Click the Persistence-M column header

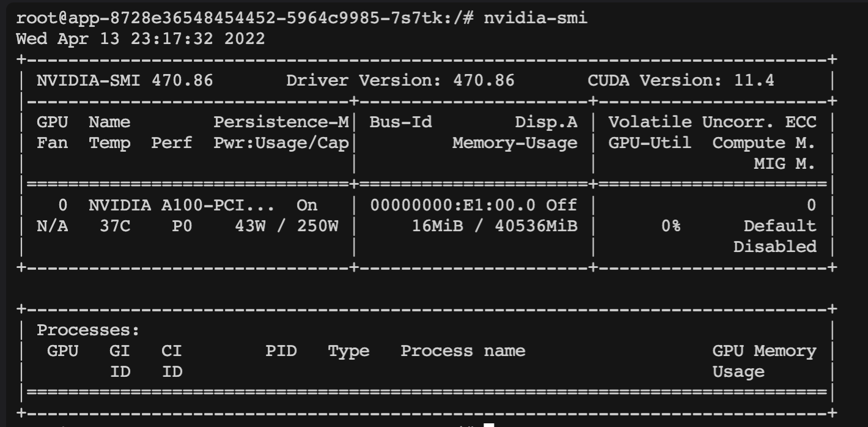[281, 122]
